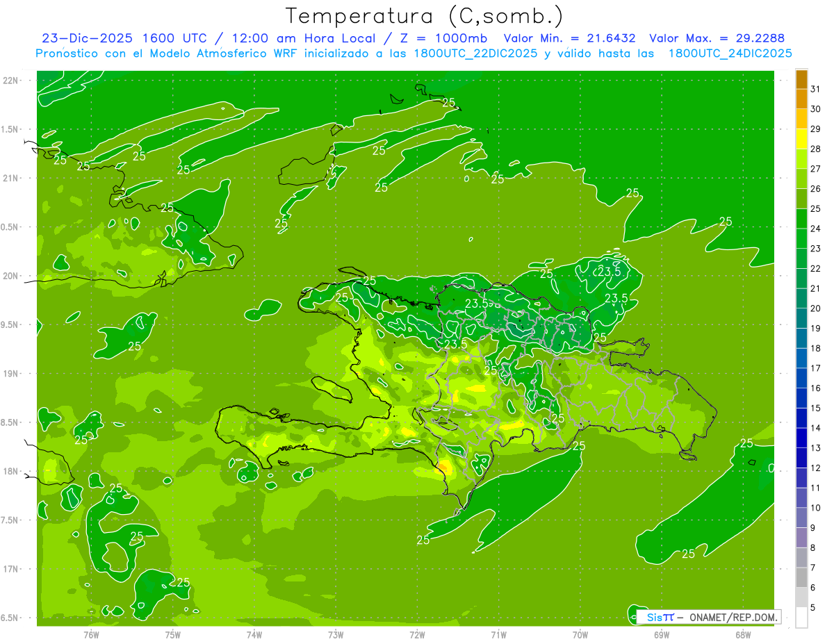
Task: Click legend value "26" on the color bar
Action: click(816, 189)
